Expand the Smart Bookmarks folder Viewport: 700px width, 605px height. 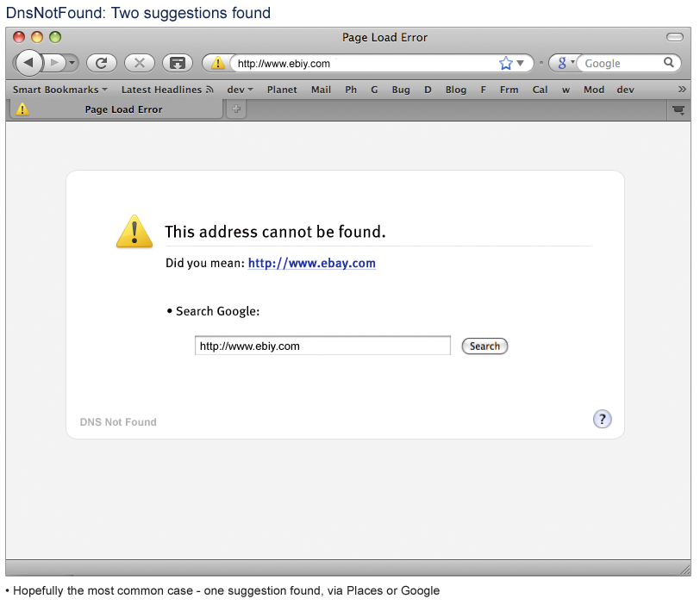(x=59, y=90)
